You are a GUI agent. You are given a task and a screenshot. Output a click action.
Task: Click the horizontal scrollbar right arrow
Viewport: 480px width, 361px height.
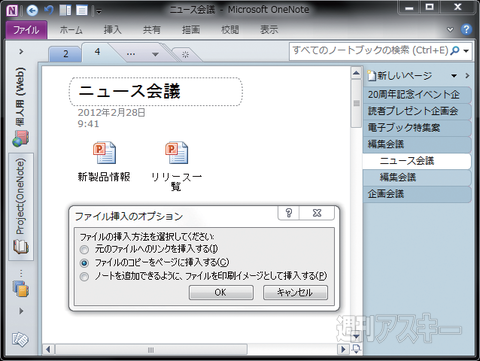(x=343, y=349)
